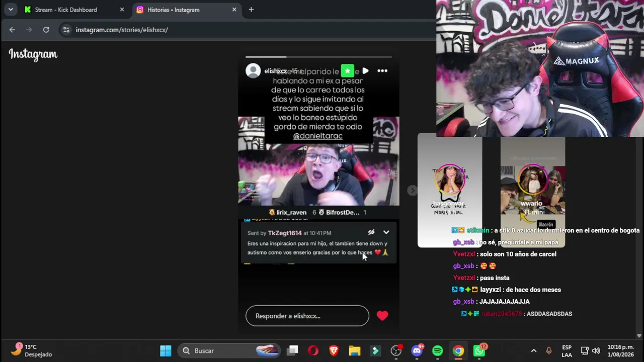The width and height of the screenshot is (644, 362).
Task: Click the address bar URL
Action: tap(122, 30)
